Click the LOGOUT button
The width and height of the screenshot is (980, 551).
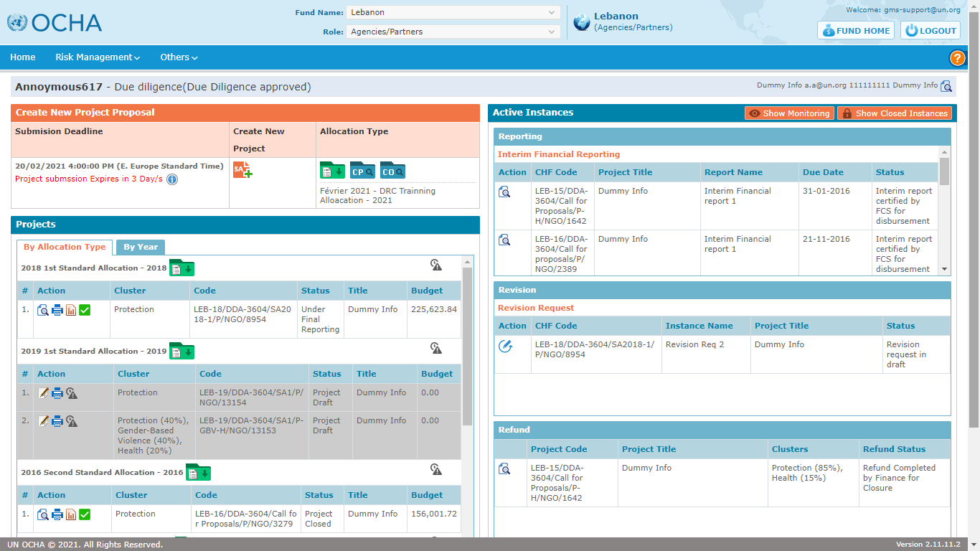pos(930,30)
